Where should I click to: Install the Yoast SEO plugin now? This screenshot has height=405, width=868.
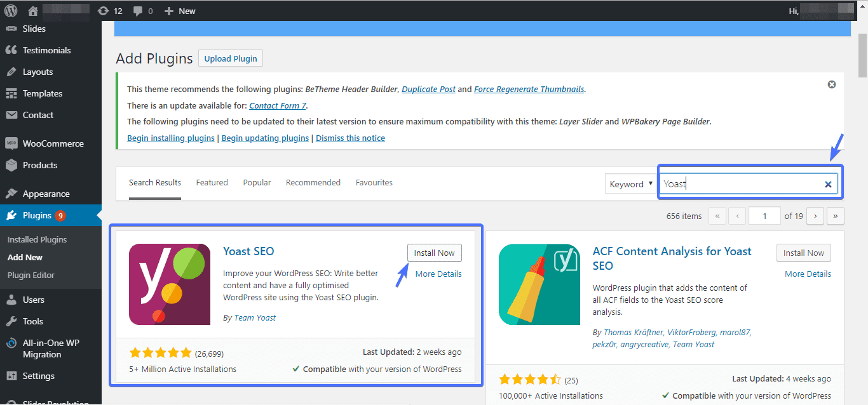pos(435,253)
